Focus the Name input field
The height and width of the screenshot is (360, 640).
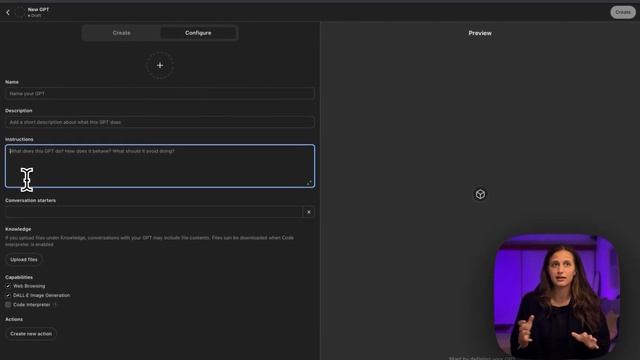coord(160,93)
